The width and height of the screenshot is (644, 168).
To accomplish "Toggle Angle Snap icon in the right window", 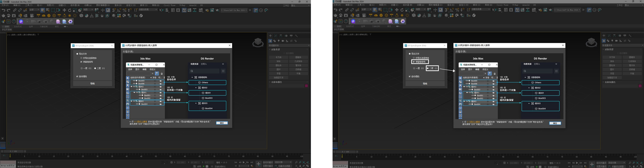I will 452,10.
